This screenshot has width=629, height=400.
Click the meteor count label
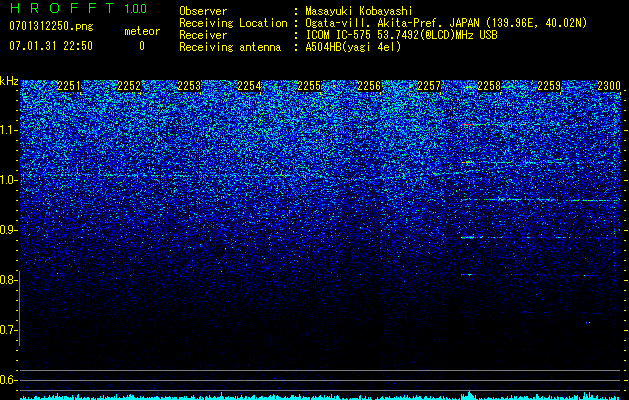142,31
